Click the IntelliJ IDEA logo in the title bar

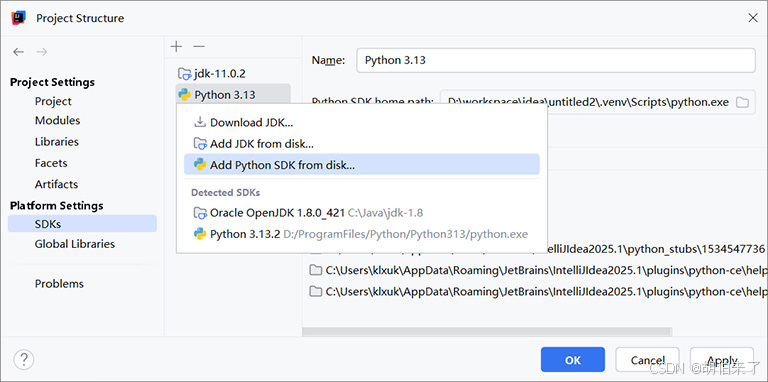[x=18, y=18]
